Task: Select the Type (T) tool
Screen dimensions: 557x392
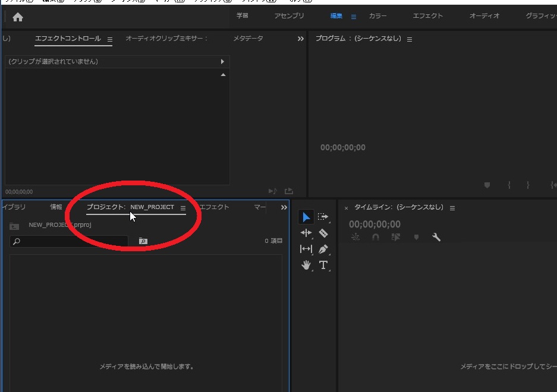Action: [x=323, y=265]
